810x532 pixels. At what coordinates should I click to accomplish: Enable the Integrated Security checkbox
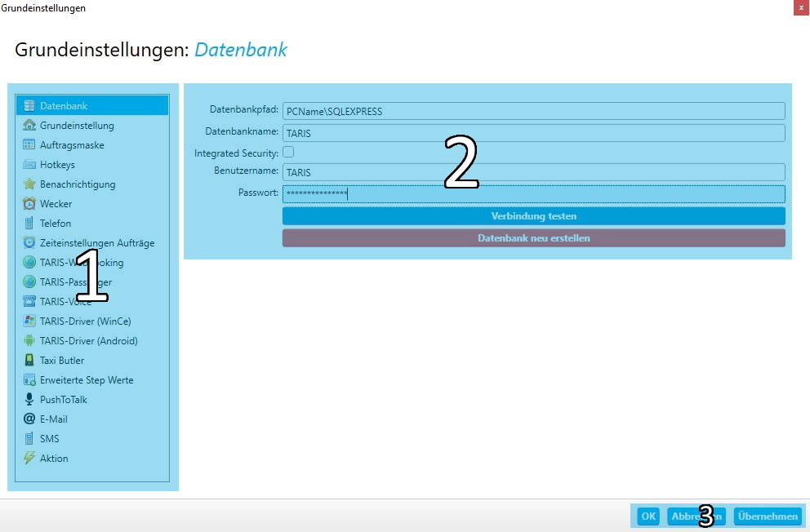pyautogui.click(x=288, y=153)
